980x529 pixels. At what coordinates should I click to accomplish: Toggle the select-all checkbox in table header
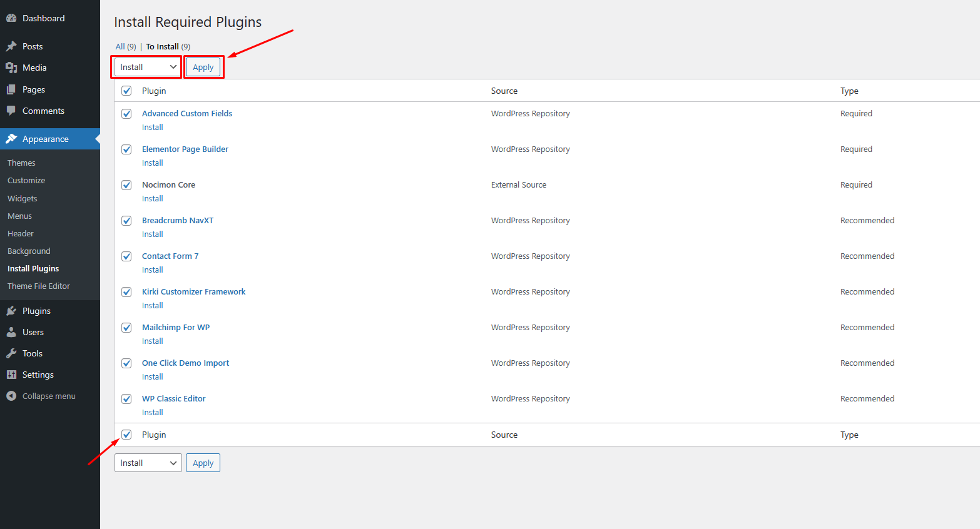pyautogui.click(x=126, y=91)
